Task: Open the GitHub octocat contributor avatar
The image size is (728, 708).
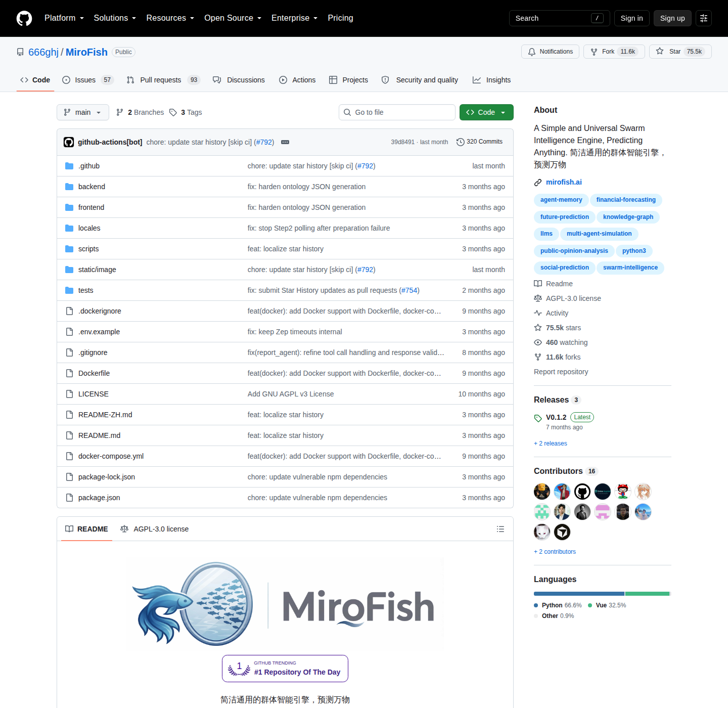Action: [x=582, y=492]
